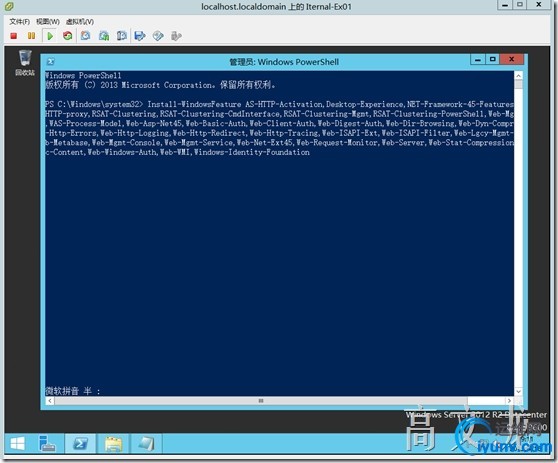
Task: Click the vSphere console title bar icon
Action: pyautogui.click(x=9, y=6)
